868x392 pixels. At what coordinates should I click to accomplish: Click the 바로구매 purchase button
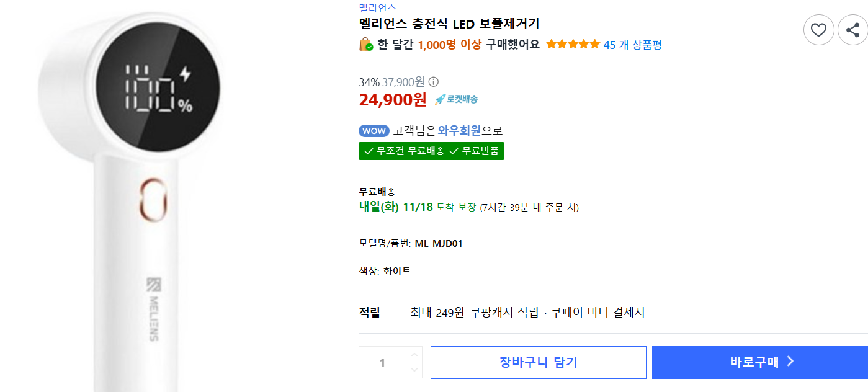pyautogui.click(x=759, y=362)
